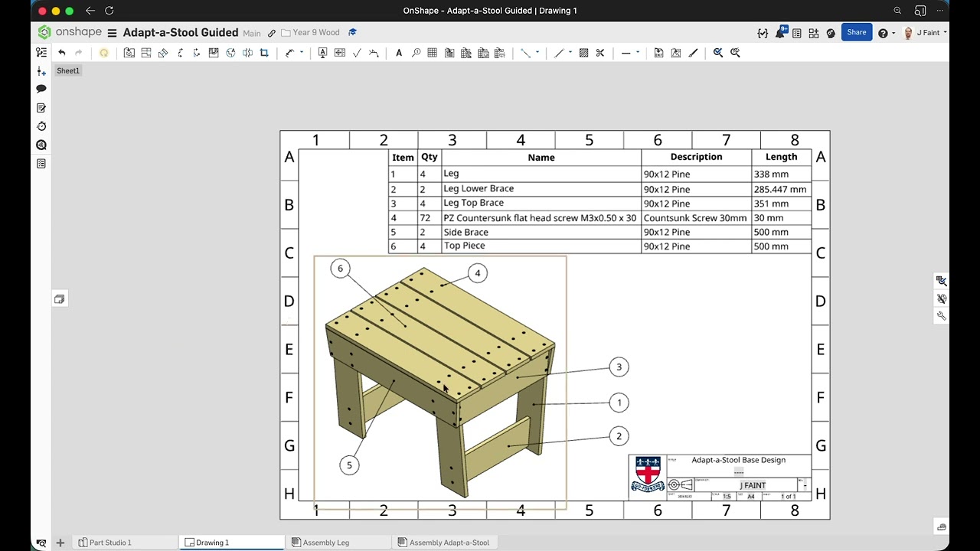Open the App Store icon in the header
Image resolution: width=980 pixels, height=551 pixels.
coord(814,33)
